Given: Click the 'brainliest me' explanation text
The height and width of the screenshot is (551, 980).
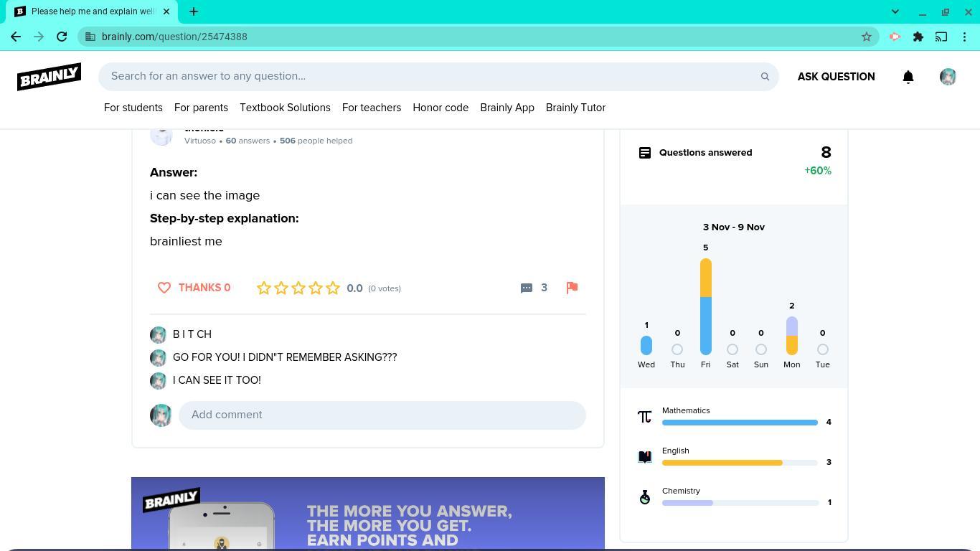Looking at the screenshot, I should click(186, 242).
